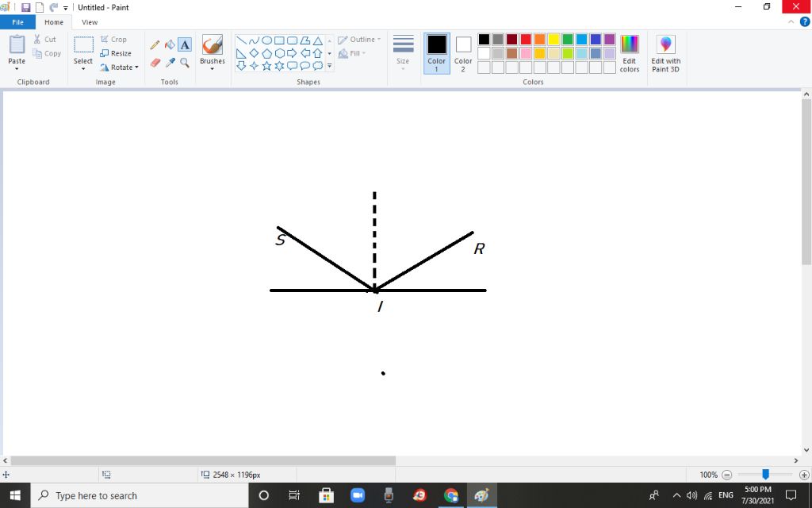Choose the Diamond shape

point(254,53)
